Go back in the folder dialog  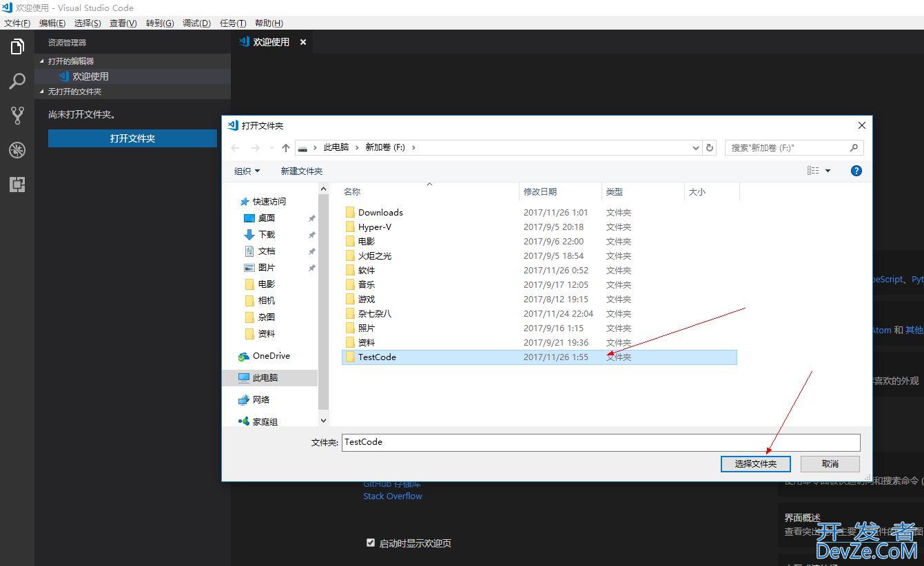[x=236, y=147]
